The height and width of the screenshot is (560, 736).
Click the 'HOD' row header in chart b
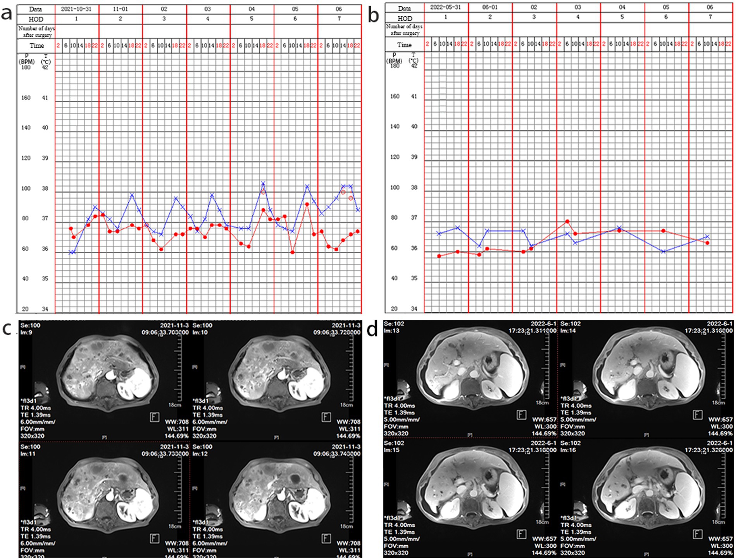tap(405, 18)
